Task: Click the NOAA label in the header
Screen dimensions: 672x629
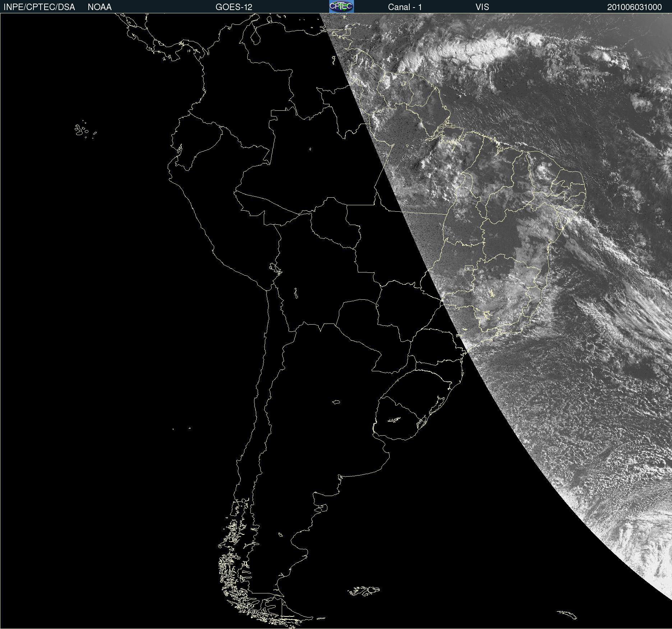Action: point(100,7)
